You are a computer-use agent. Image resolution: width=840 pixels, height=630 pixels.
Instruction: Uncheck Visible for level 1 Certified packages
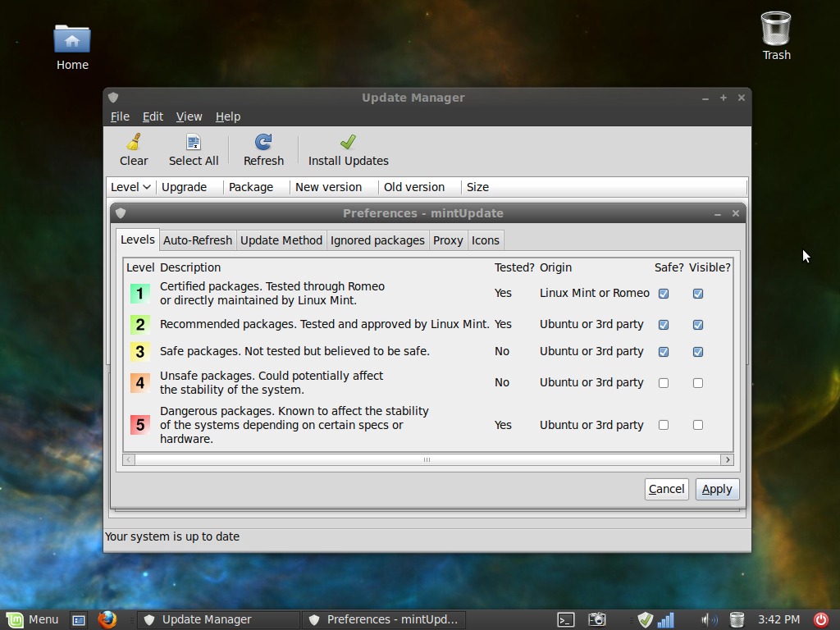click(x=697, y=294)
